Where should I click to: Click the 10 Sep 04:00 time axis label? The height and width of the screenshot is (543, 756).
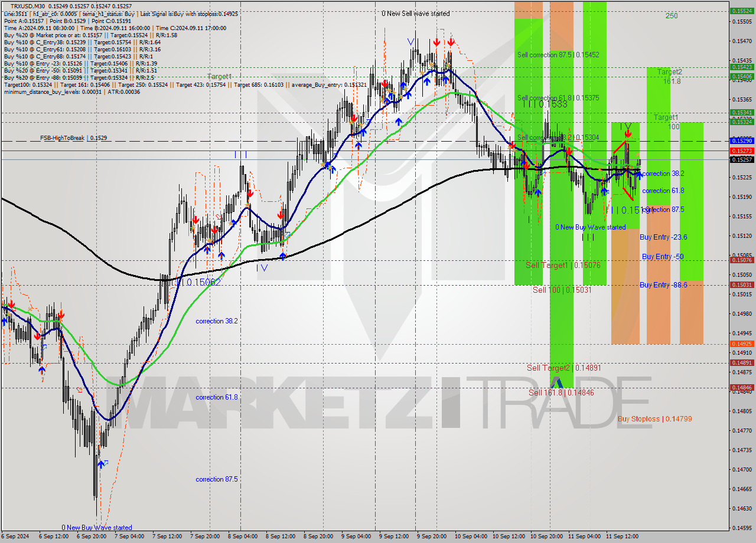(471, 537)
